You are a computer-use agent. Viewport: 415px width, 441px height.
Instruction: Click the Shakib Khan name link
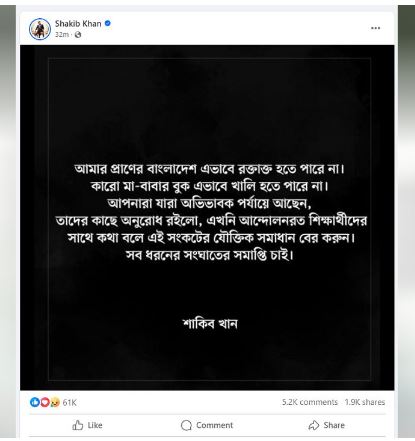pyautogui.click(x=78, y=24)
